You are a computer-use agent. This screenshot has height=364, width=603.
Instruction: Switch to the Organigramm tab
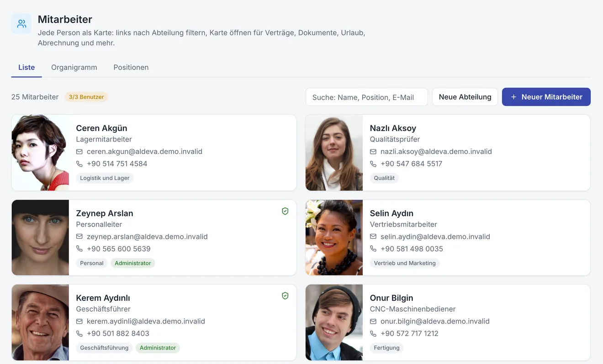[74, 67]
